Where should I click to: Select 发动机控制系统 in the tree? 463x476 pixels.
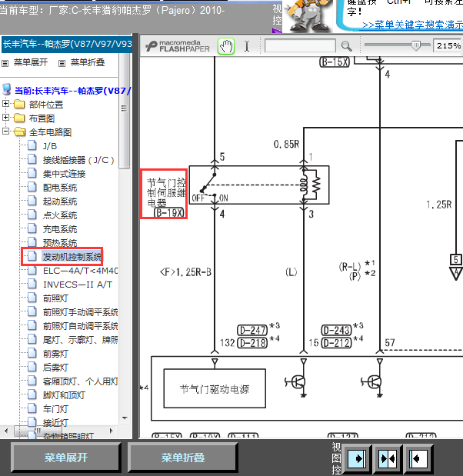point(72,257)
